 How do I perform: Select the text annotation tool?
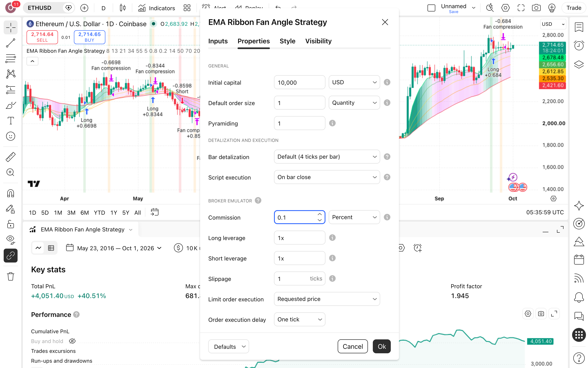coord(10,121)
